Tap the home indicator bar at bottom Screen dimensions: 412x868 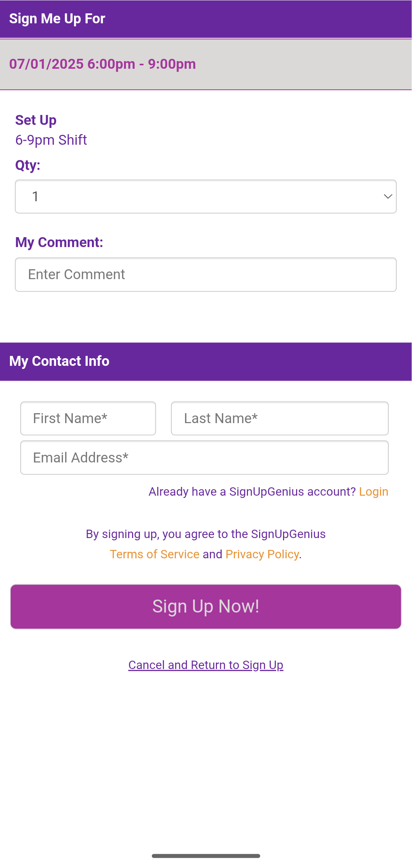click(x=206, y=856)
